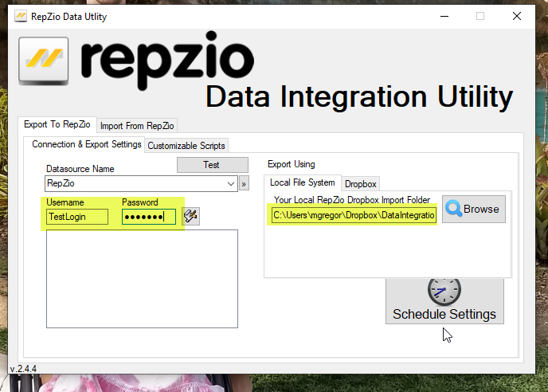The image size is (548, 392).
Task: Select the Local File System tab
Action: click(x=303, y=182)
